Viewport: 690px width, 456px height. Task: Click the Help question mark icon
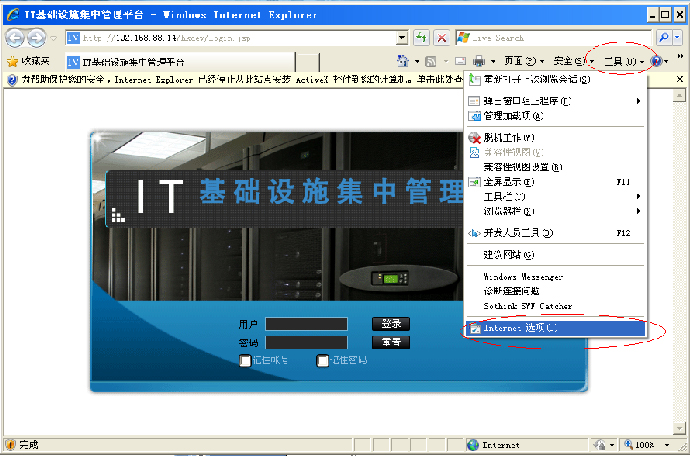click(656, 62)
